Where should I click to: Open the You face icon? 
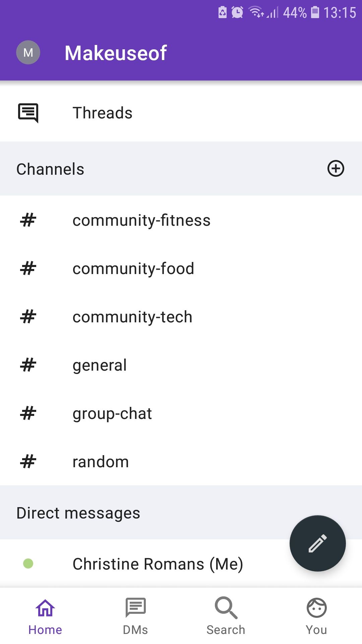316,608
